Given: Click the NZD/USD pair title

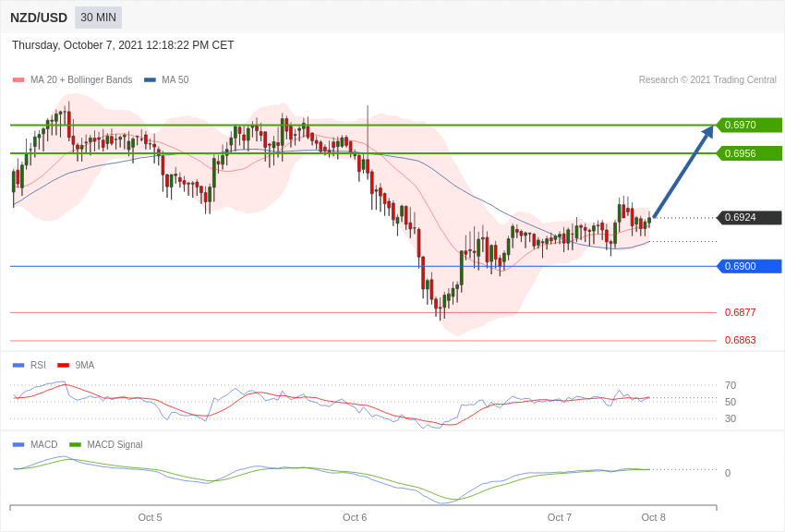Looking at the screenshot, I should 39,18.
